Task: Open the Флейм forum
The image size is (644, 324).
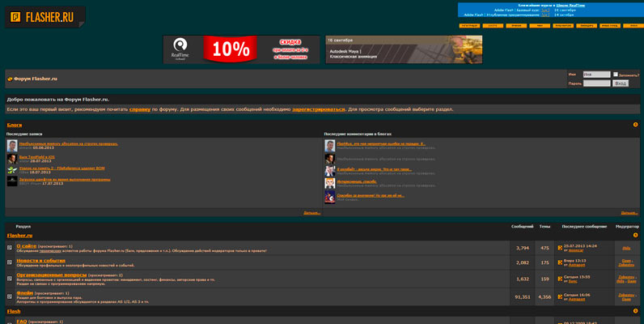Action: tap(24, 292)
